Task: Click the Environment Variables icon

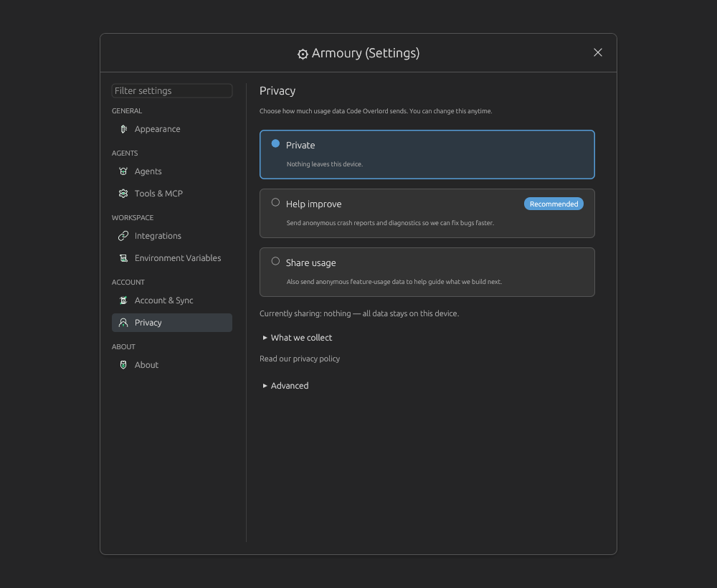Action: click(123, 258)
